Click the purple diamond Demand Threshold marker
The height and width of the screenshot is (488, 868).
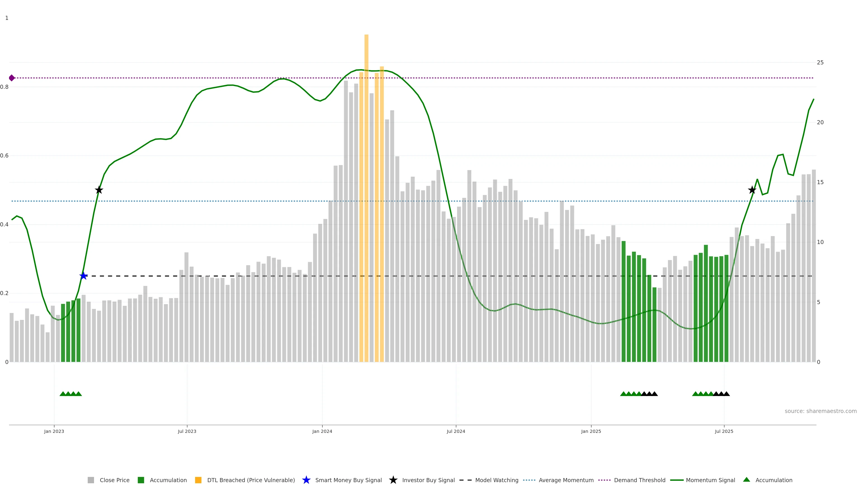tap(12, 78)
